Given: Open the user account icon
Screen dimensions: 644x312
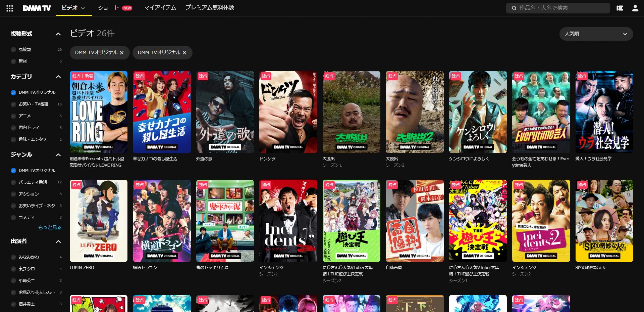Looking at the screenshot, I should click(635, 8).
